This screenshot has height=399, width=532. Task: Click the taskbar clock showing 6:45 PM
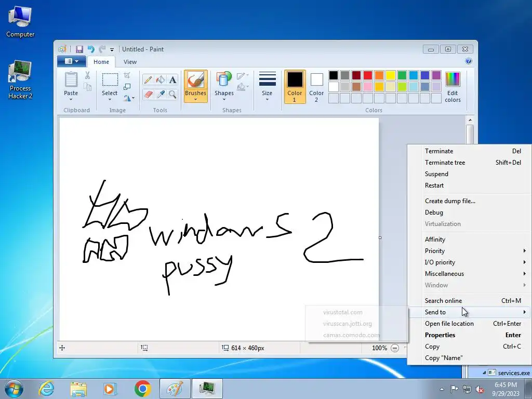click(506, 389)
